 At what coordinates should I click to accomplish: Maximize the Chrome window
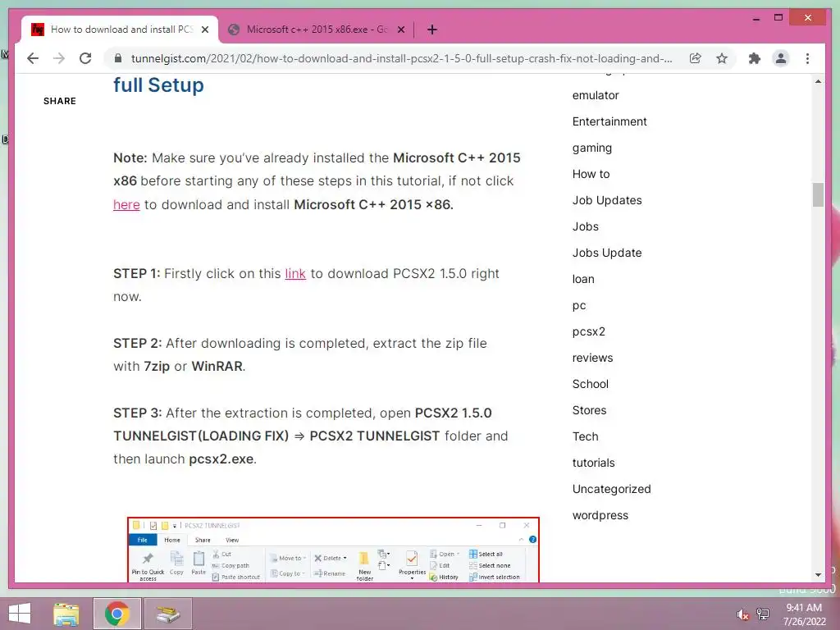778,18
